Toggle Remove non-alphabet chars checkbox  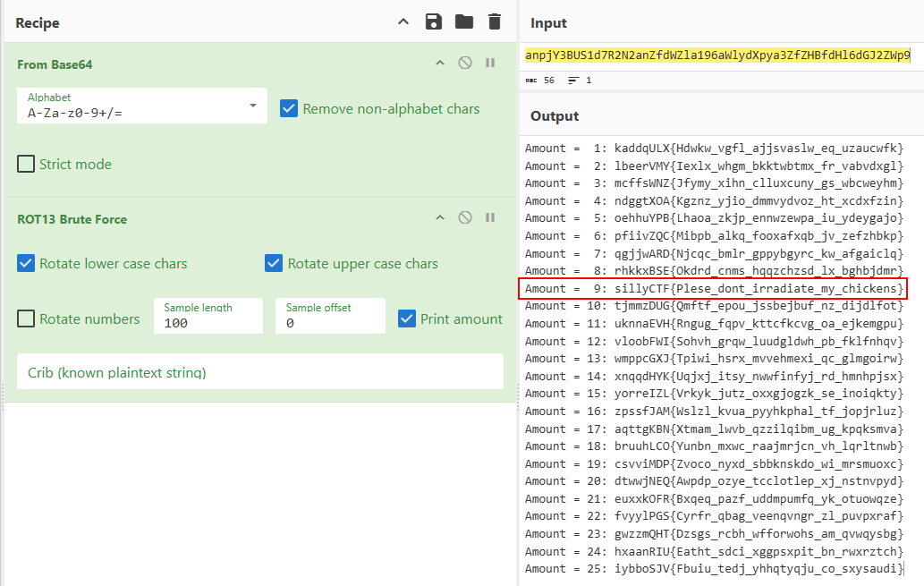coord(289,108)
